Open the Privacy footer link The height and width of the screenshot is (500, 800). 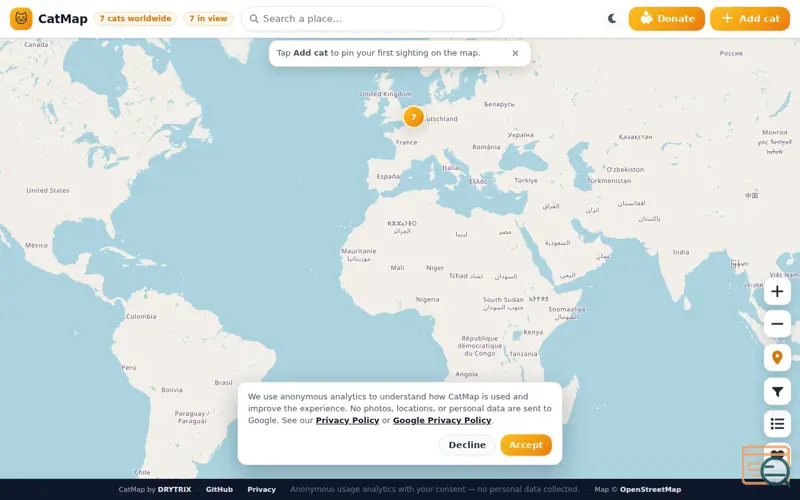tap(262, 489)
